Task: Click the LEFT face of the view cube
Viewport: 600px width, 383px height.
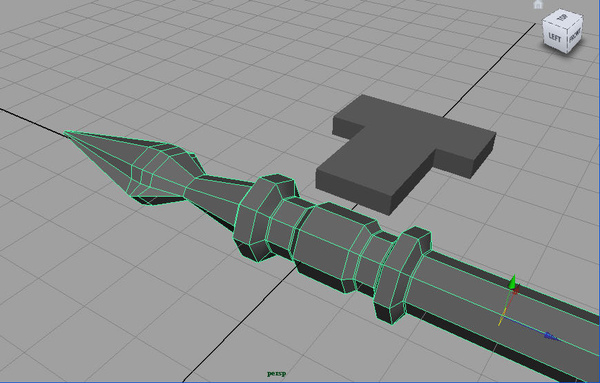Action: click(x=554, y=38)
